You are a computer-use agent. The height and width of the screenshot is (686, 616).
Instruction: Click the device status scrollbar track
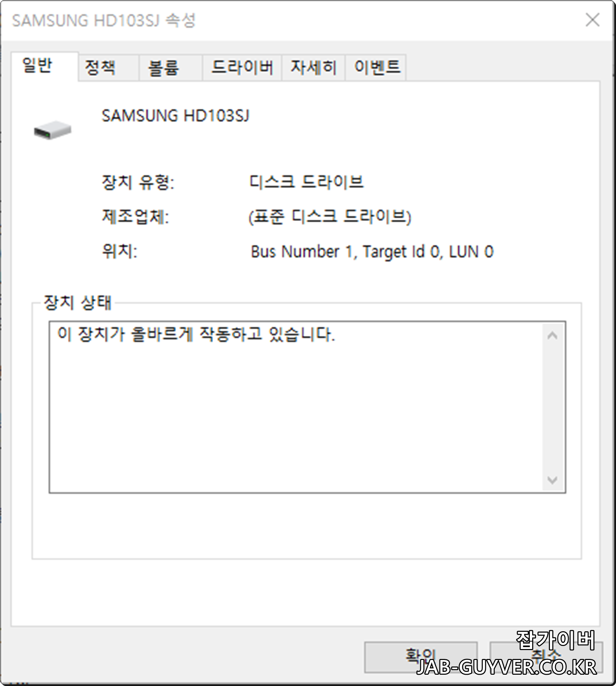pyautogui.click(x=552, y=407)
